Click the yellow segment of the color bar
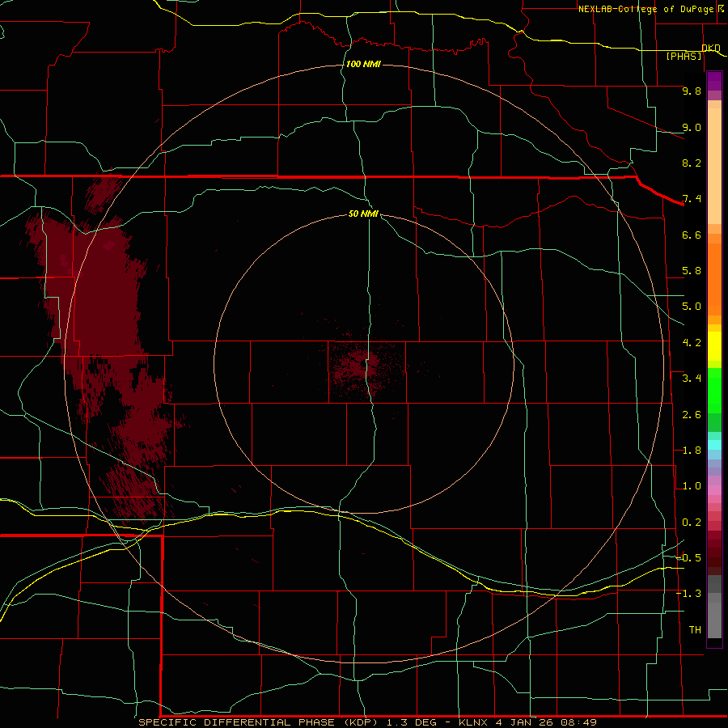The width and height of the screenshot is (728, 728). point(714,346)
